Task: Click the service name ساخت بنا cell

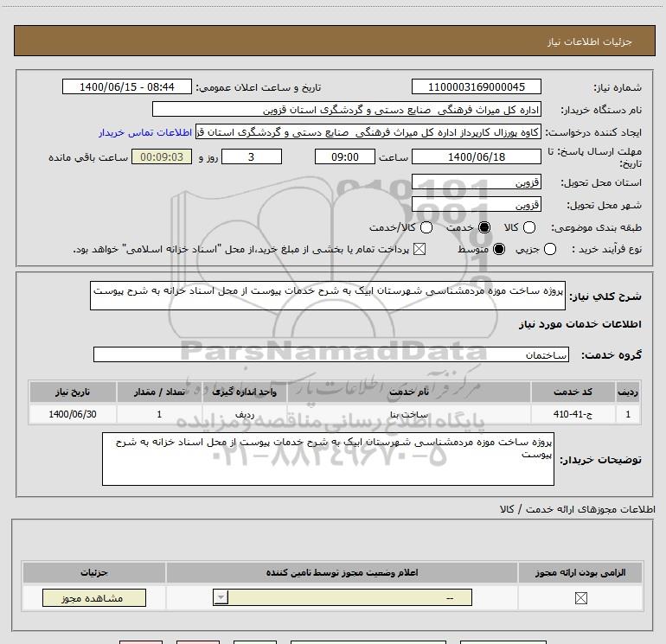Action: pos(408,414)
